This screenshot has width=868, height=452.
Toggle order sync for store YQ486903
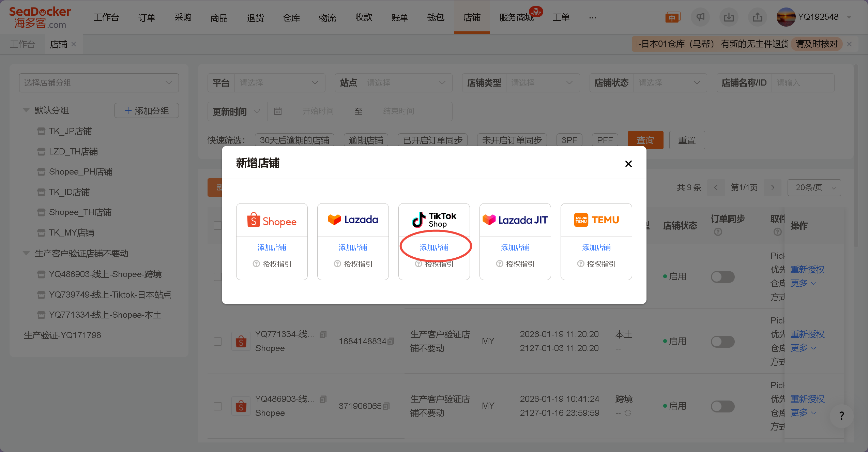[x=723, y=406]
